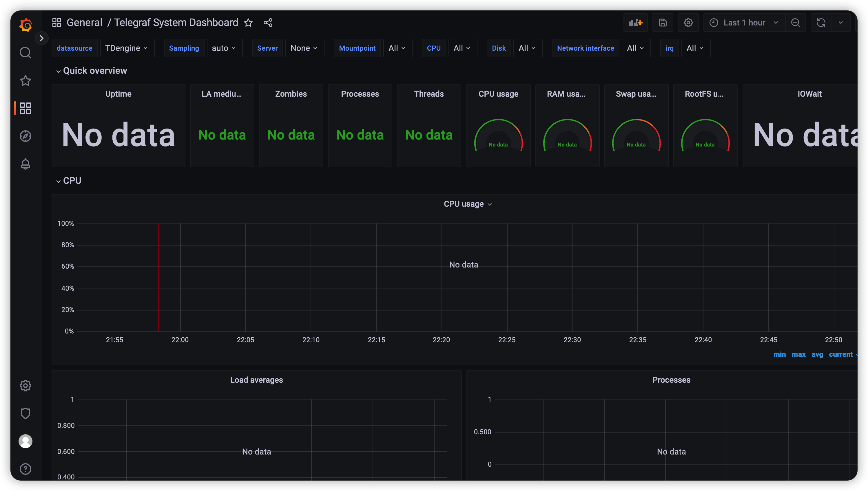
Task: Open the Last 1 hour time picker
Action: click(x=743, y=22)
